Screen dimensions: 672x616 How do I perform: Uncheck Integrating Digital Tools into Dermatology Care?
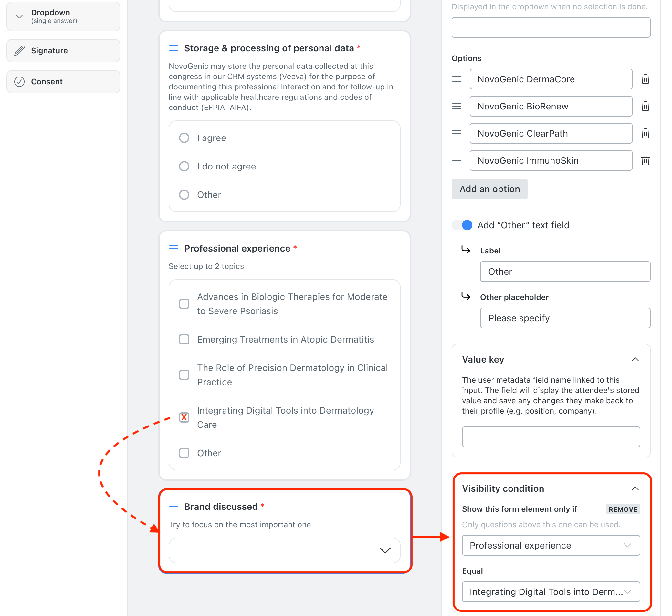(184, 417)
